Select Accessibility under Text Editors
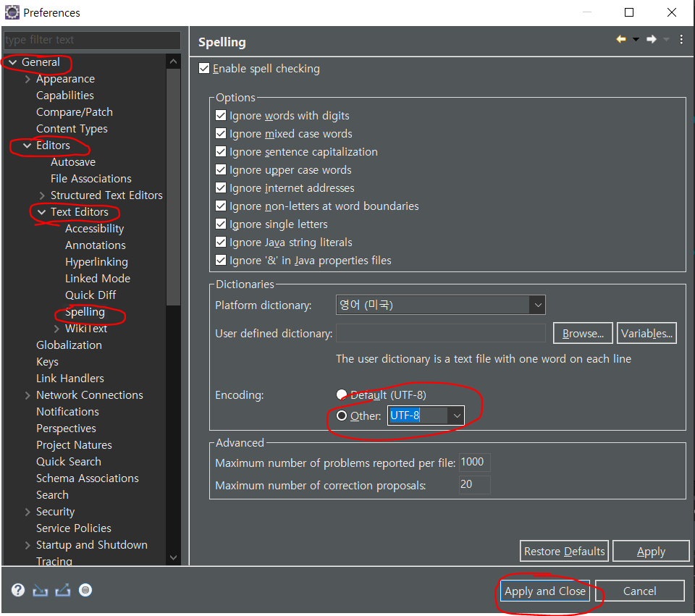 (x=94, y=229)
